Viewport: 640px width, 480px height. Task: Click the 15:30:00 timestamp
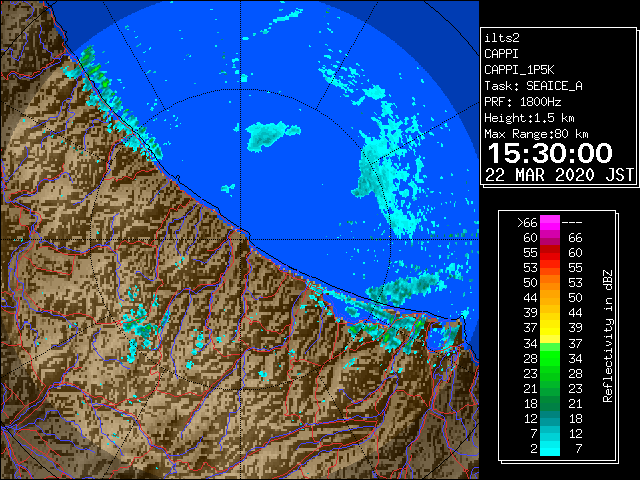[550, 153]
